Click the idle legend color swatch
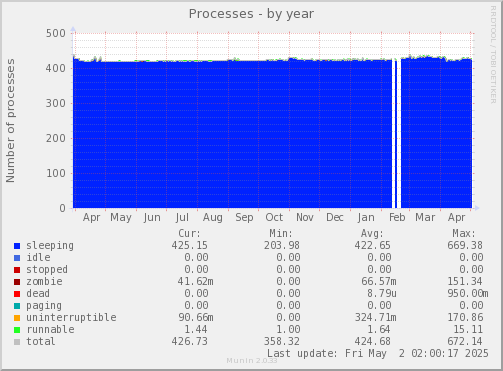503x371 pixels. tap(17, 258)
